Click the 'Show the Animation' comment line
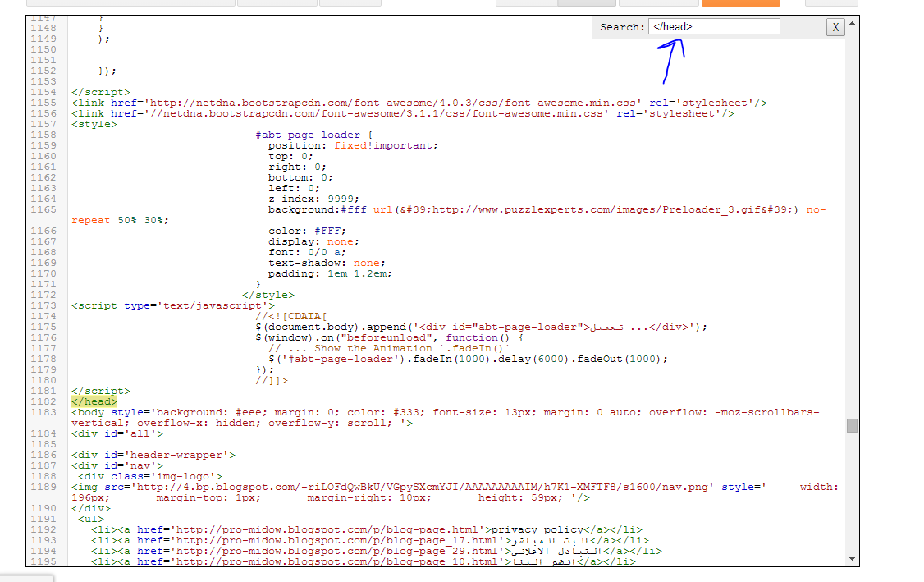This screenshot has width=924, height=582. [x=390, y=348]
